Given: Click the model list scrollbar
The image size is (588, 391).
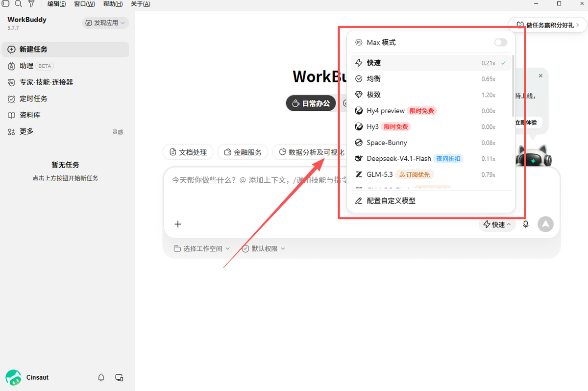Looking at the screenshot, I should click(513, 85).
